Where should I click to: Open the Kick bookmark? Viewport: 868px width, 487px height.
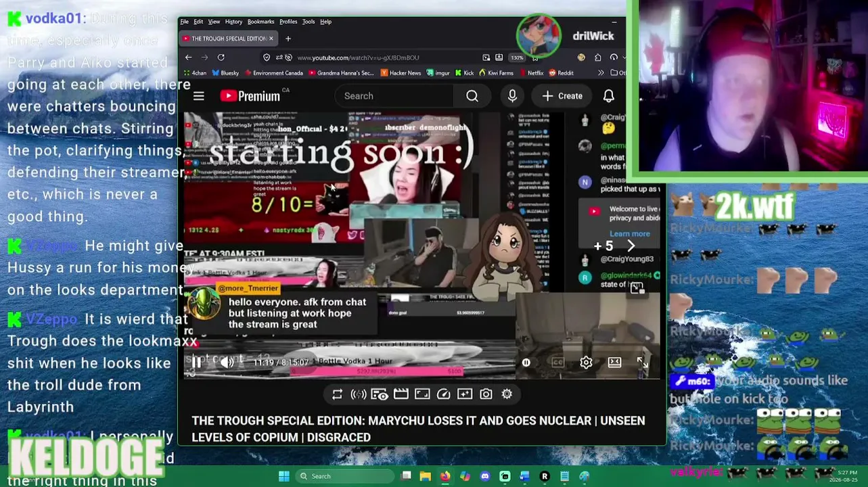coord(464,73)
